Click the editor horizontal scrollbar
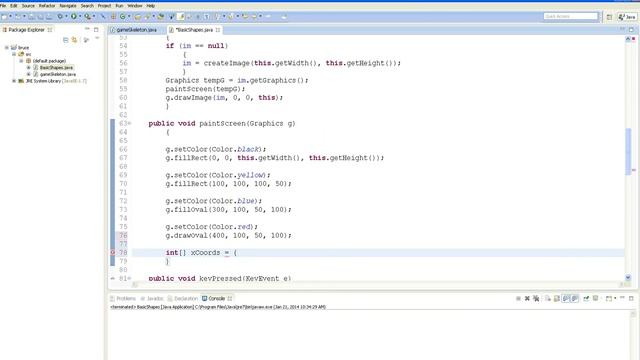Screen dimensions: 640x360 point(378,284)
